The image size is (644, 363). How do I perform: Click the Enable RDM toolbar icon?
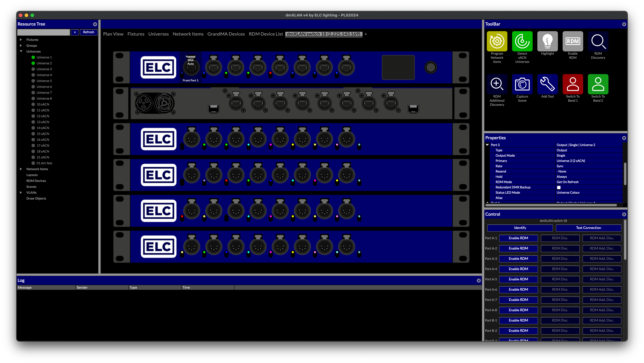coord(572,41)
